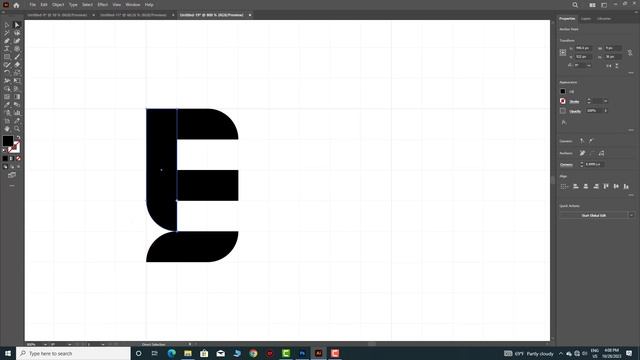The width and height of the screenshot is (640, 360).
Task: Apply Color mode below toolbar swatches
Action: [5, 158]
